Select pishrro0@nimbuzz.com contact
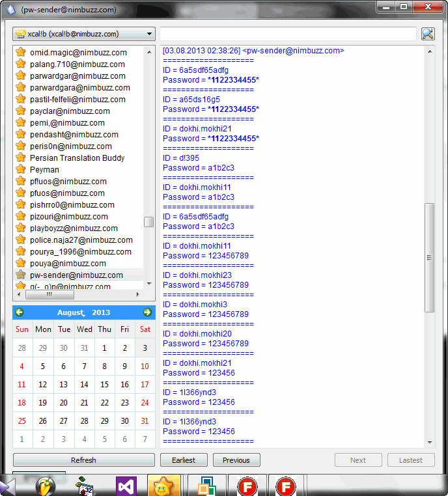448x496 pixels. point(72,204)
